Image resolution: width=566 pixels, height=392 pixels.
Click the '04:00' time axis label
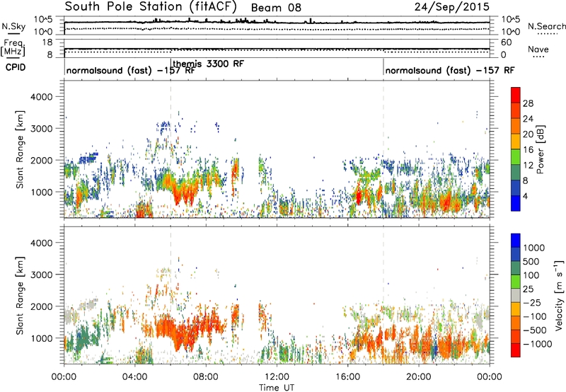[134, 377]
